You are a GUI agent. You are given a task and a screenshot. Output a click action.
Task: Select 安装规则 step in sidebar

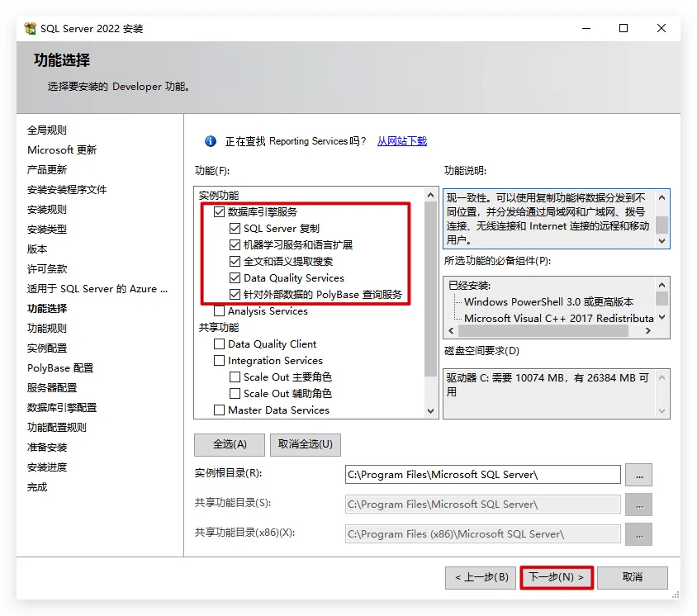pyautogui.click(x=47, y=210)
